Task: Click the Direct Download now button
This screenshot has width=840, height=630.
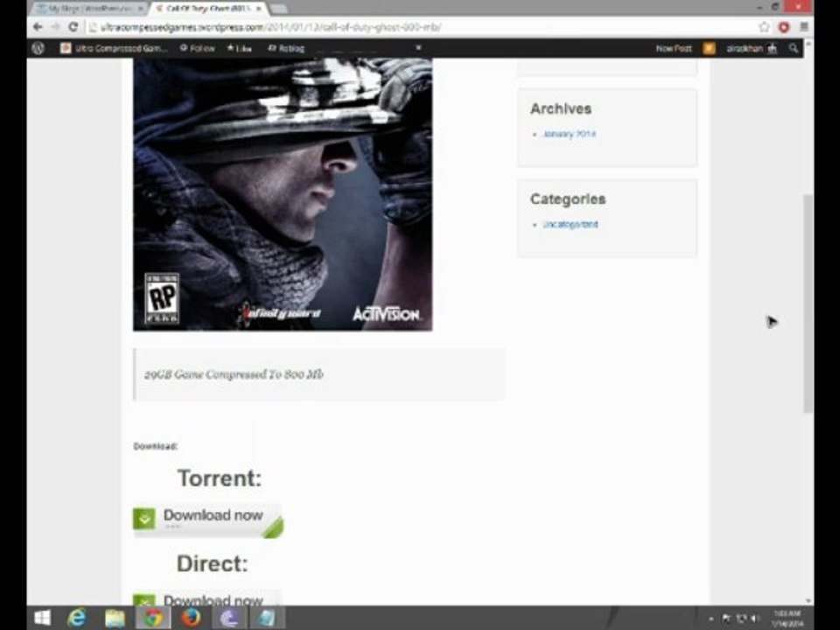Action: [x=208, y=598]
